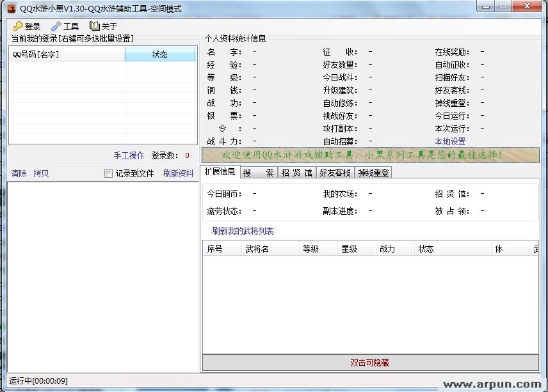The height and width of the screenshot is (392, 548).
Task: Click the 自动修炼 label
Action: (x=340, y=103)
